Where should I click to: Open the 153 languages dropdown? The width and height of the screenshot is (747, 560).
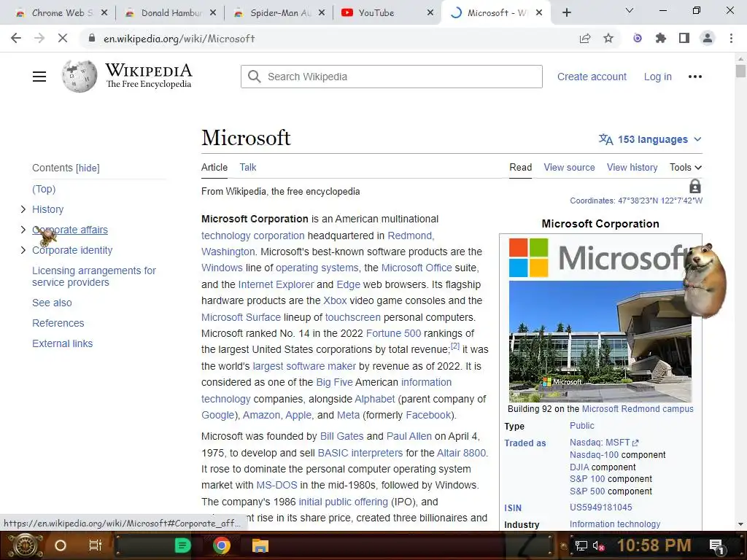coord(650,139)
